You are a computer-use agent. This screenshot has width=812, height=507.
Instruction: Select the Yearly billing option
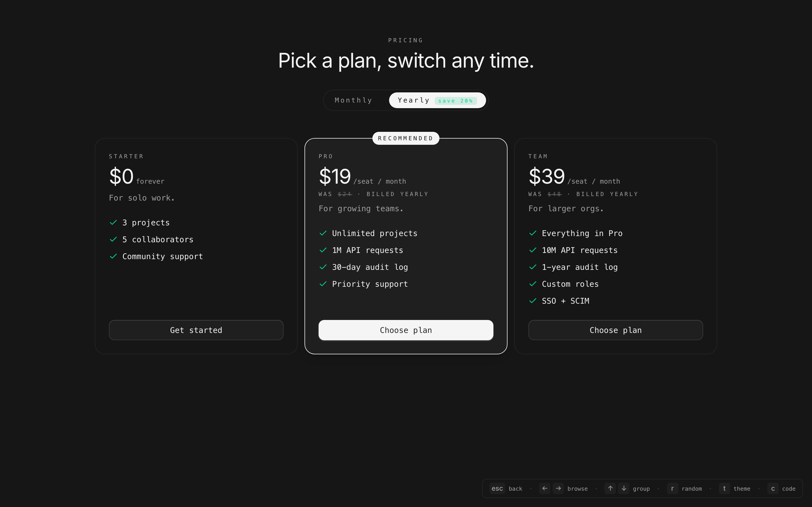(413, 100)
